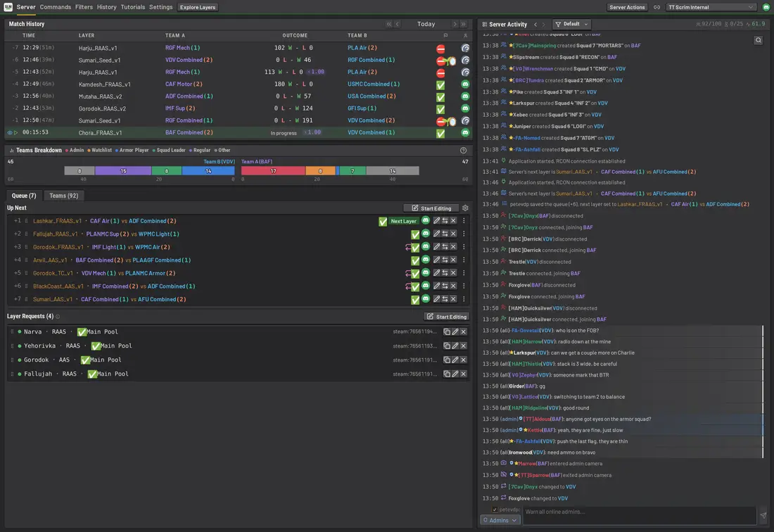Click the Next Layer button
Image resolution: width=774 pixels, height=532 pixels.
403,221
